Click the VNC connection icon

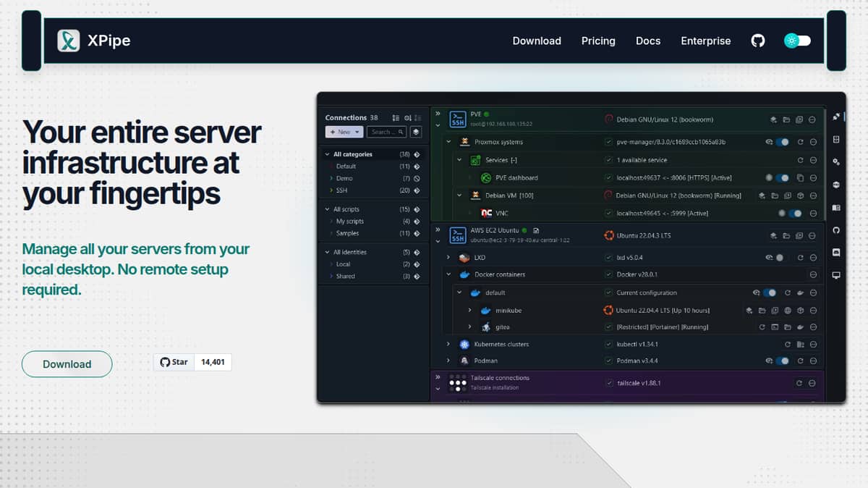[x=487, y=213]
